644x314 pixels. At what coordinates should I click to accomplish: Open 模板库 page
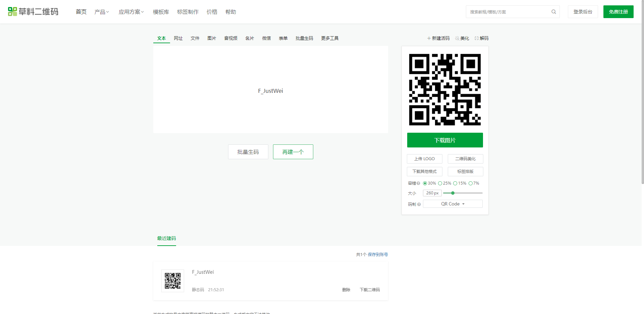(161, 12)
